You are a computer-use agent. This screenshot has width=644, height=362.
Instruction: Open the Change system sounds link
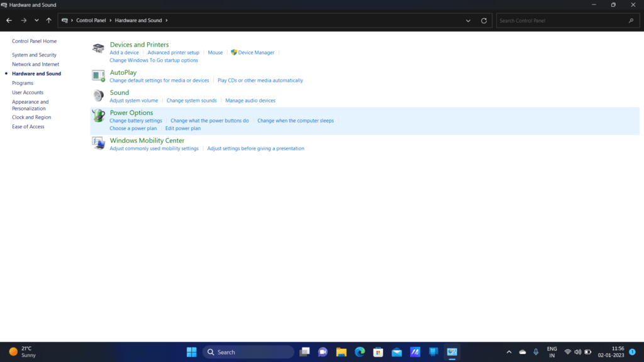191,101
